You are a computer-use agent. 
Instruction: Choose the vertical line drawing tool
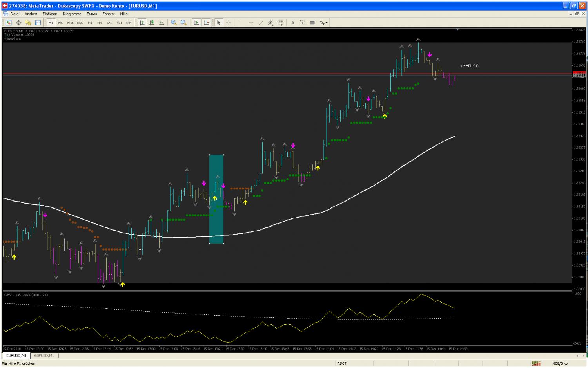[x=241, y=23]
